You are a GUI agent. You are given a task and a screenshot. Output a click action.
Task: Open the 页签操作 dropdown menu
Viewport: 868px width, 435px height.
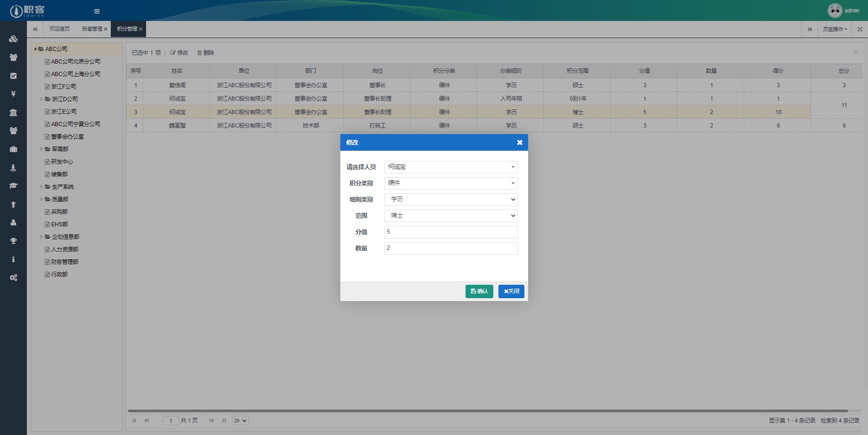coord(835,29)
